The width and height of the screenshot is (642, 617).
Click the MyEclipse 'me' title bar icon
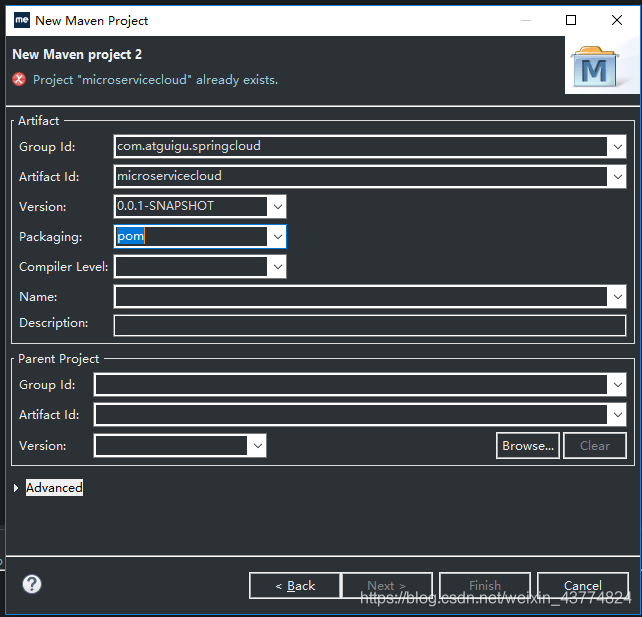coord(22,20)
